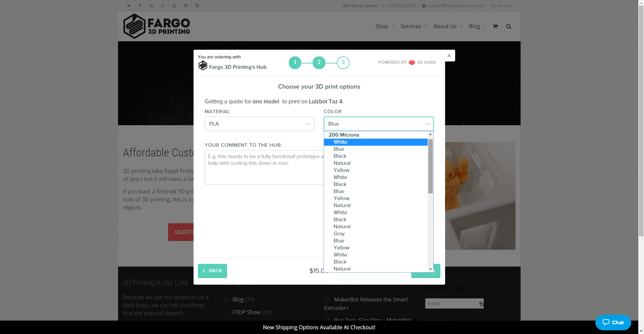Select the highlighted White color option
This screenshot has height=334, width=644.
[x=340, y=142]
